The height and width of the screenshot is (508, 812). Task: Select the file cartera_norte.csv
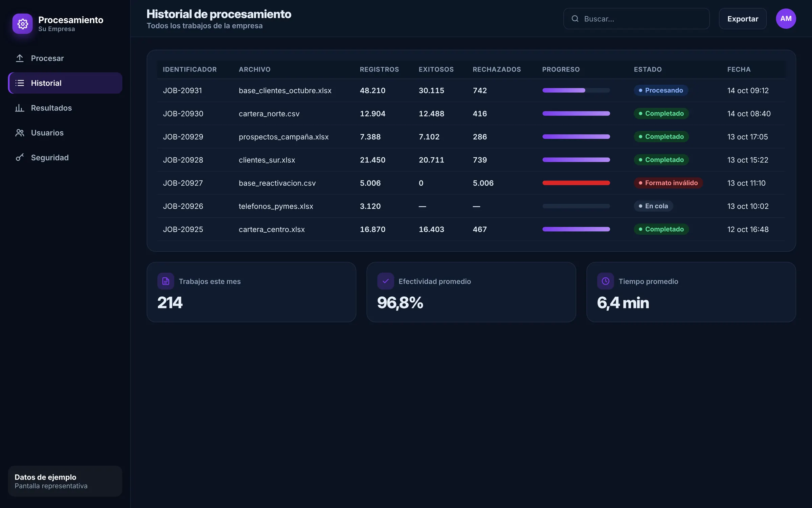pyautogui.click(x=269, y=113)
